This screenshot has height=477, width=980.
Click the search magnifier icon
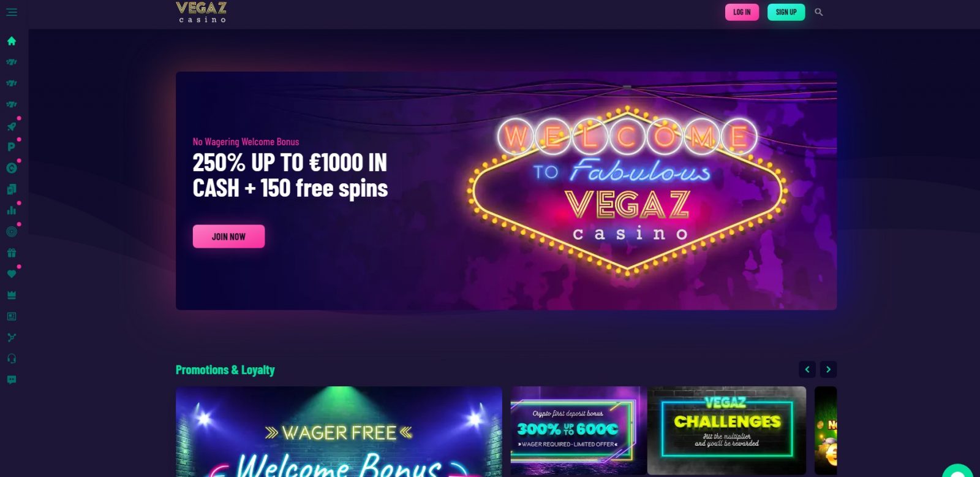point(819,12)
